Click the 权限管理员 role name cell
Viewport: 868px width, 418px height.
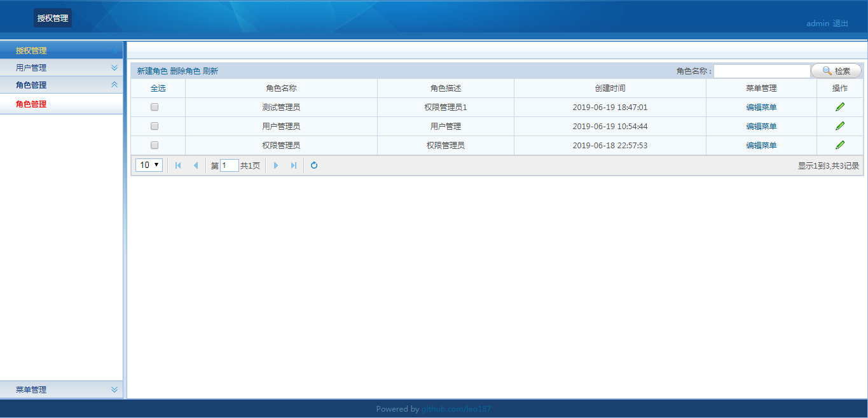pyautogui.click(x=281, y=146)
